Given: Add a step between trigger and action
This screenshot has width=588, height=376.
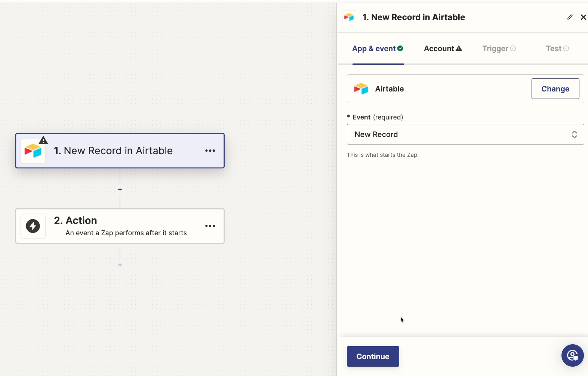Looking at the screenshot, I should pyautogui.click(x=120, y=190).
